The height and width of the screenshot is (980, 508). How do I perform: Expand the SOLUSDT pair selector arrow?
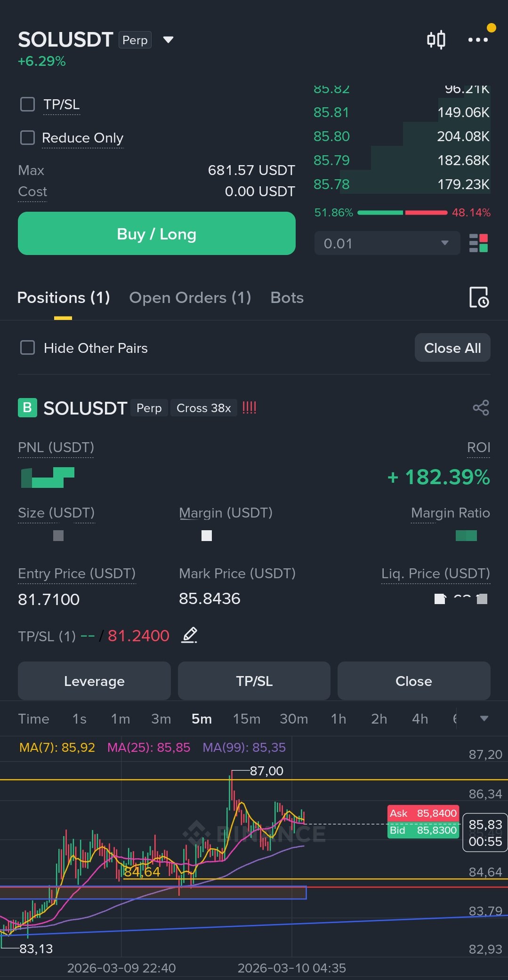click(168, 40)
